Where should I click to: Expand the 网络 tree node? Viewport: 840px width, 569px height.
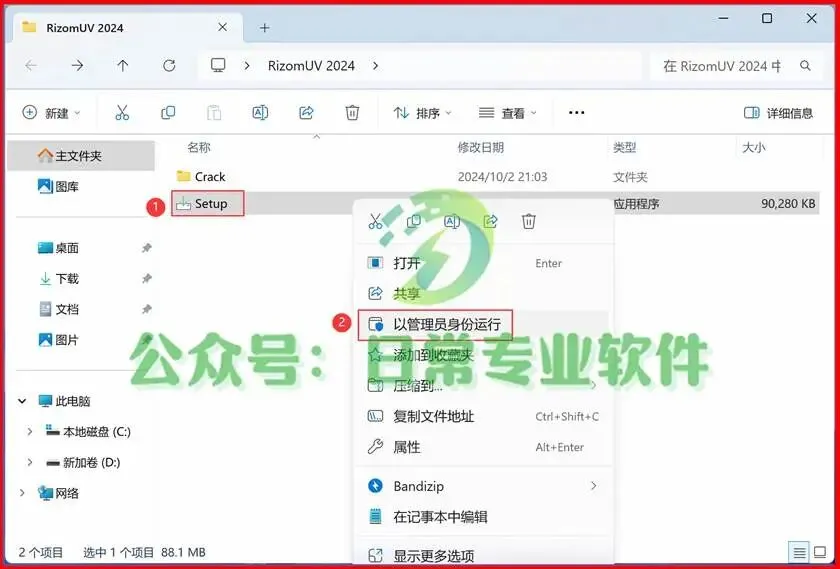[x=22, y=492]
